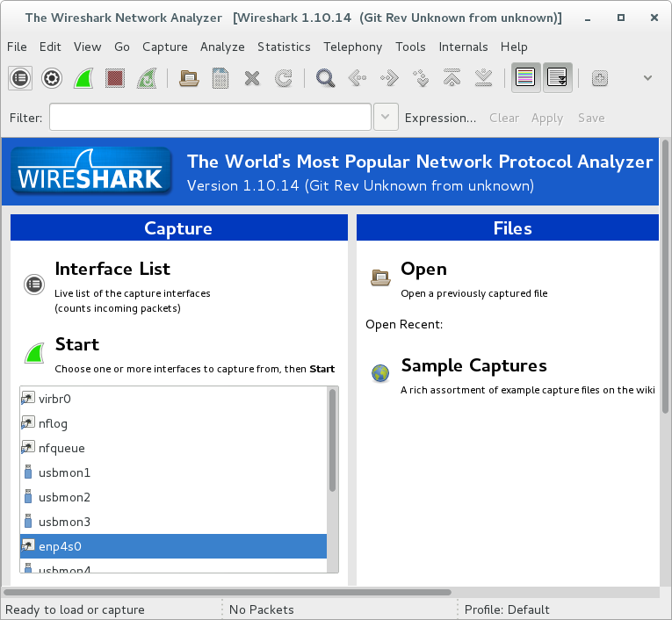Click the welcome page vertical scrollbar
Viewport: 672px width, 620px height.
pos(665,277)
